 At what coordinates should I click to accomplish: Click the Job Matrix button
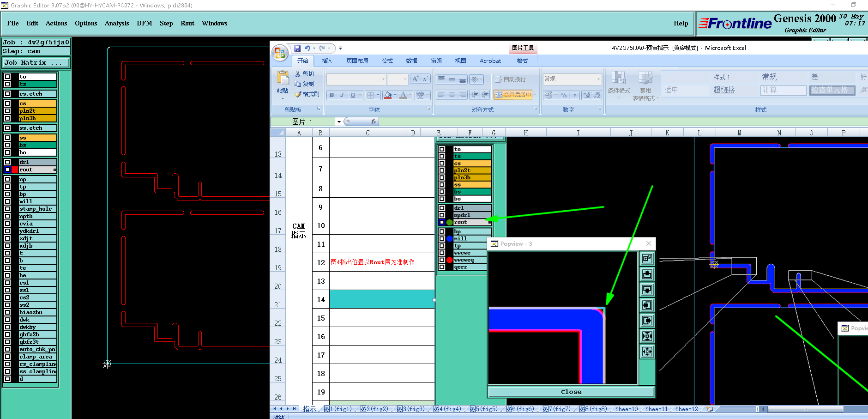coord(36,63)
